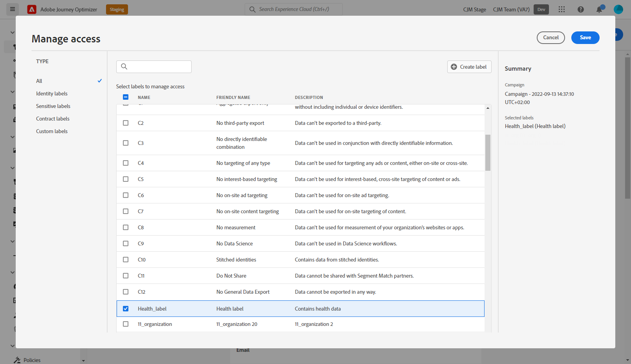Click the Adobe Journey Optimizer logo

coord(32,9)
